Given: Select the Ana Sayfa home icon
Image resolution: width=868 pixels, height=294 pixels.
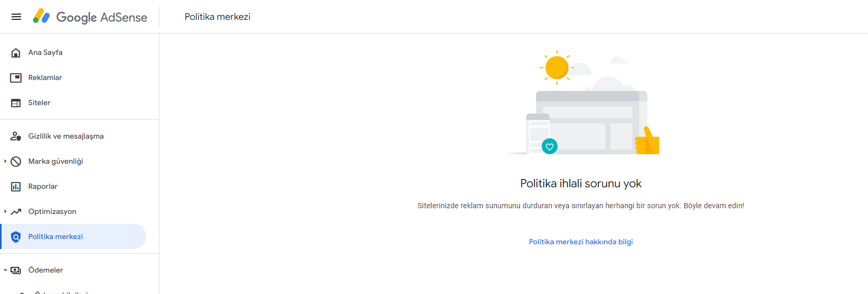Looking at the screenshot, I should [16, 52].
